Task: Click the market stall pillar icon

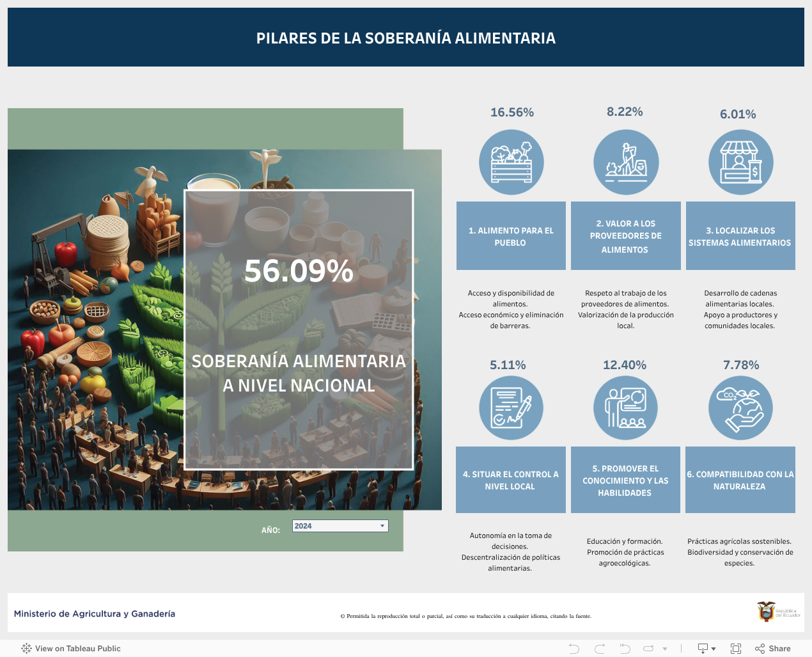Action: [x=740, y=162]
